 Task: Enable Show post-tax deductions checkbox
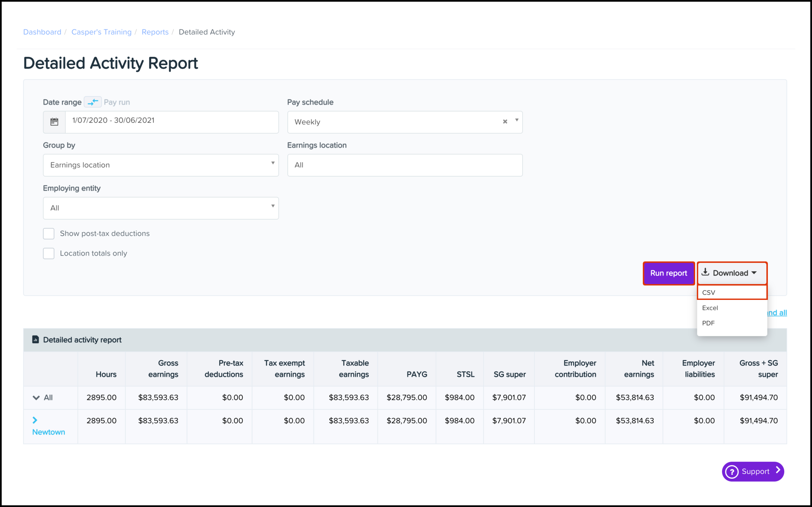point(49,233)
